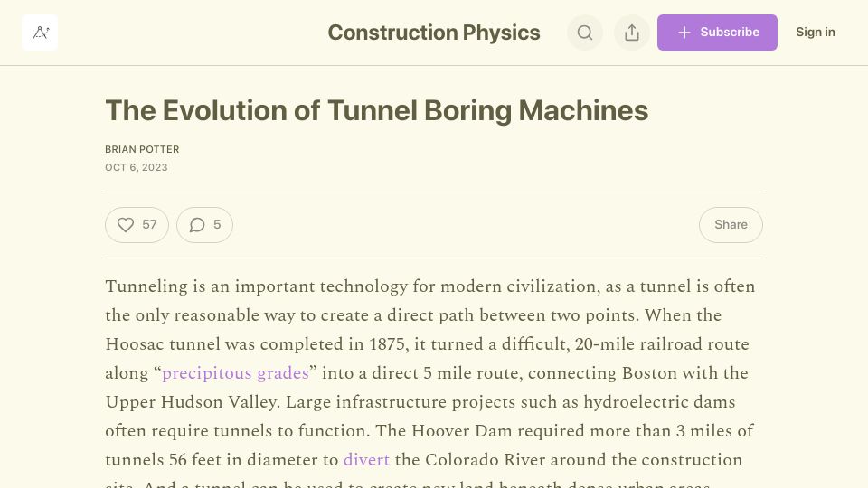Open the search magnifier icon
Image resolution: width=868 pixels, height=488 pixels.
[x=585, y=33]
